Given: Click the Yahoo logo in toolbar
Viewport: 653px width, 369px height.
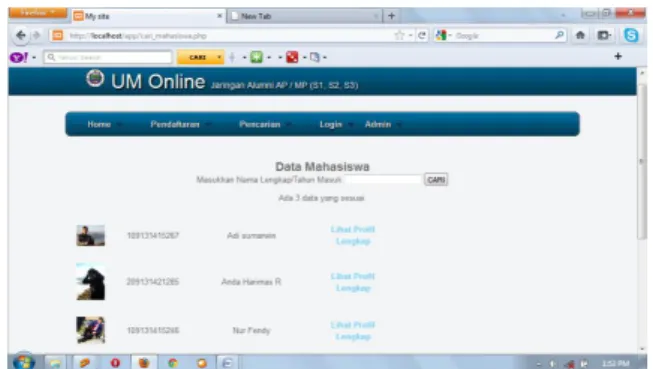Looking at the screenshot, I should [x=19, y=57].
